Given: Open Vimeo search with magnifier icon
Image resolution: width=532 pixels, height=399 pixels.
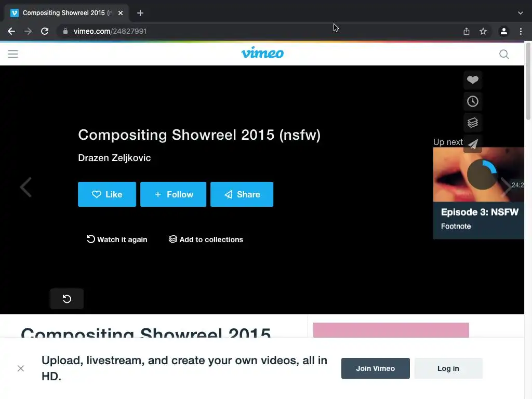Looking at the screenshot, I should pyautogui.click(x=504, y=54).
